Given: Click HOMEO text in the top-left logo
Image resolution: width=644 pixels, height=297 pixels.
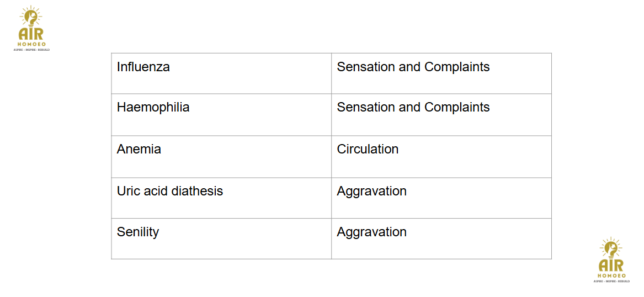Looking at the screenshot, I should [31, 44].
